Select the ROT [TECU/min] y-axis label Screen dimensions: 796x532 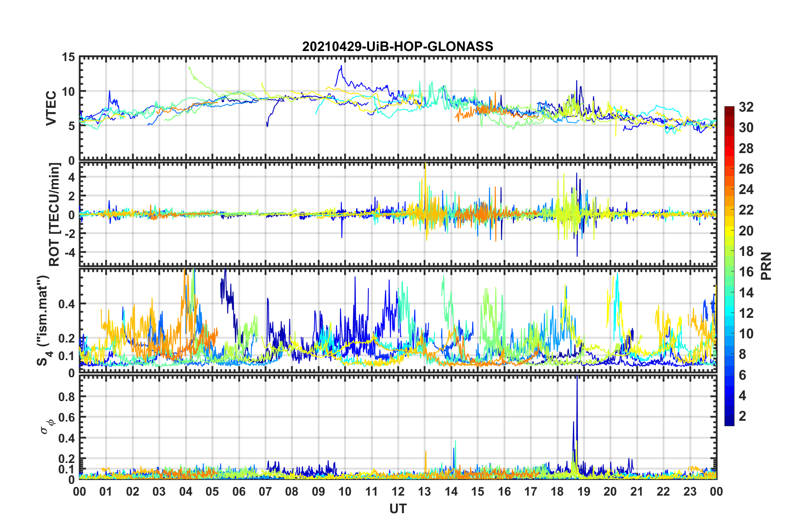point(54,214)
